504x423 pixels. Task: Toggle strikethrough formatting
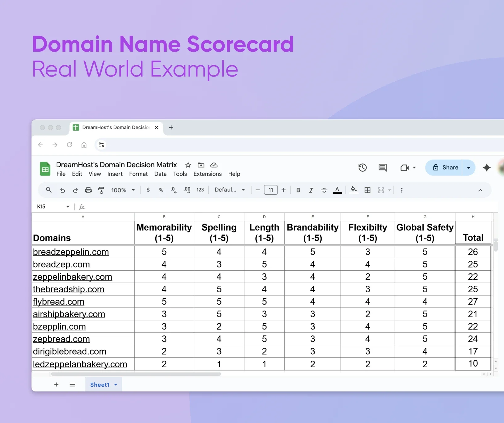(324, 190)
